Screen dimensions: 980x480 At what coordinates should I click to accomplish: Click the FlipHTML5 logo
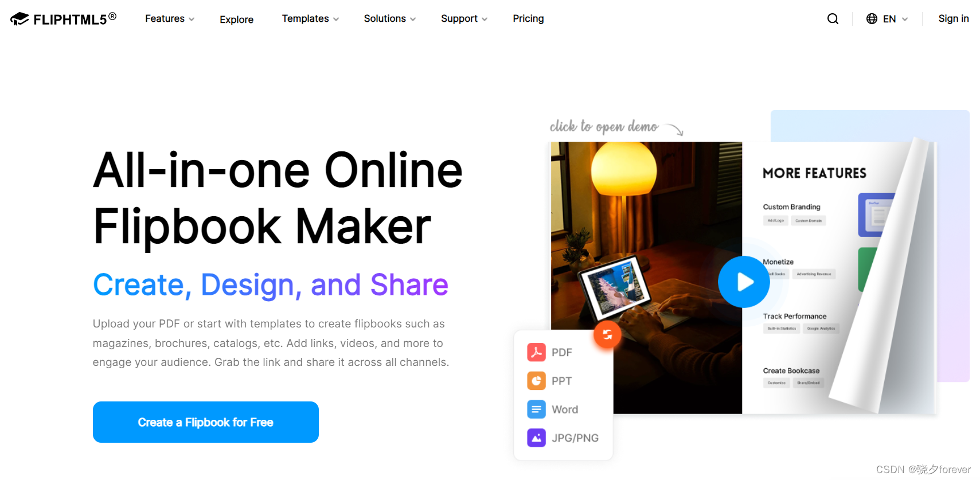(x=64, y=19)
